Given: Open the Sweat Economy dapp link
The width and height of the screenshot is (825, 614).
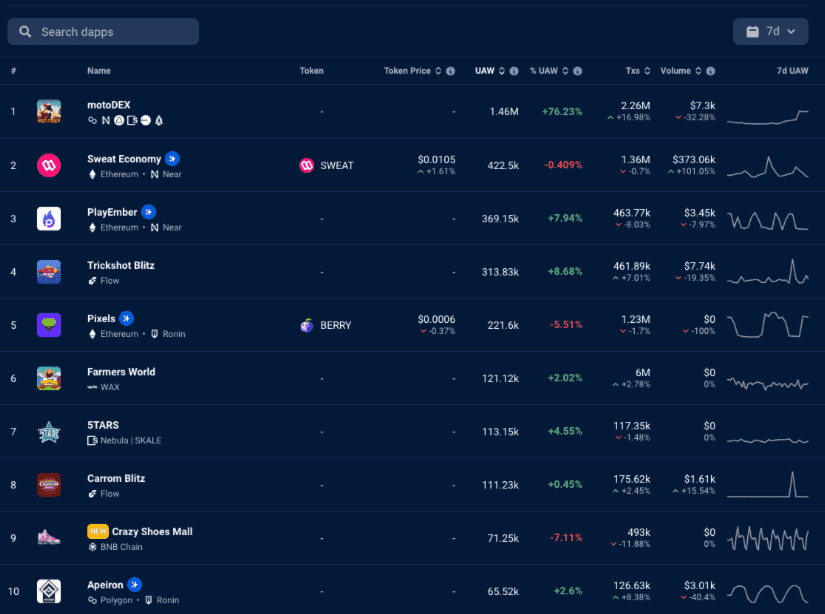Looking at the screenshot, I should [x=124, y=159].
